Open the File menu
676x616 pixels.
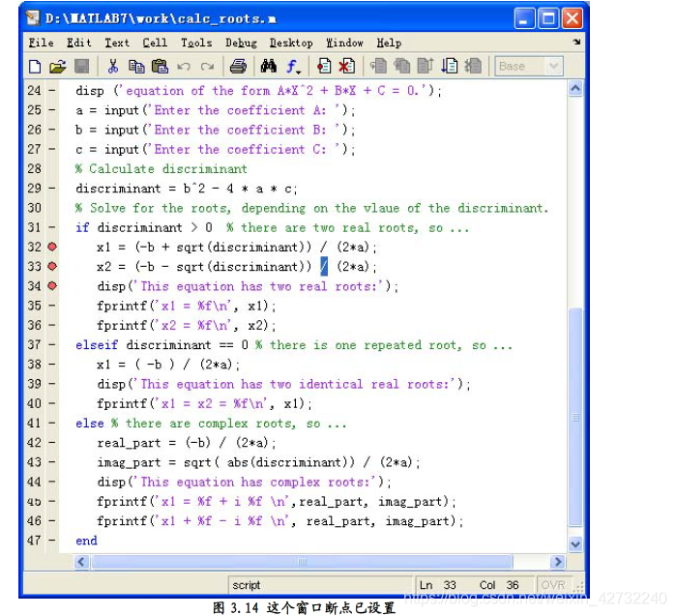pos(41,43)
